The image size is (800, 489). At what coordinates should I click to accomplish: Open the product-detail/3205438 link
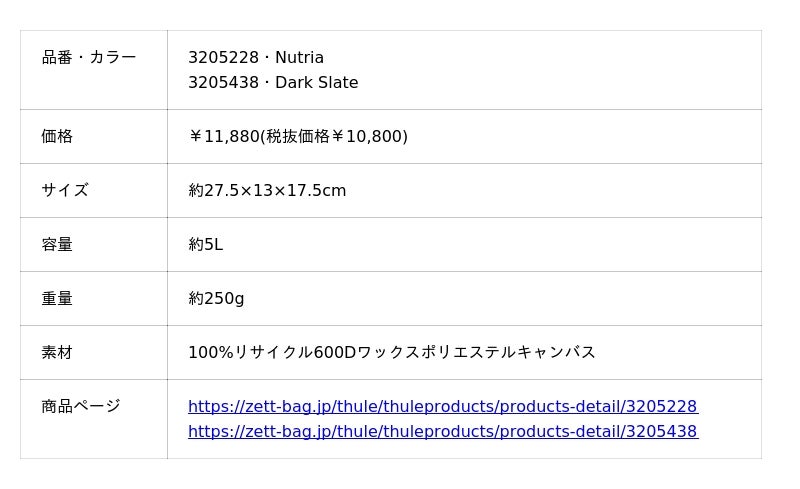click(442, 431)
